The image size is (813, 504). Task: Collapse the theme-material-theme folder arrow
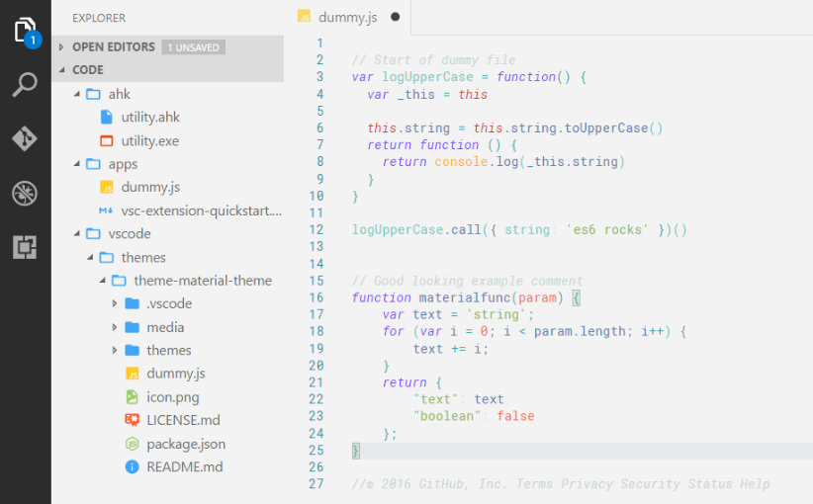pyautogui.click(x=102, y=281)
